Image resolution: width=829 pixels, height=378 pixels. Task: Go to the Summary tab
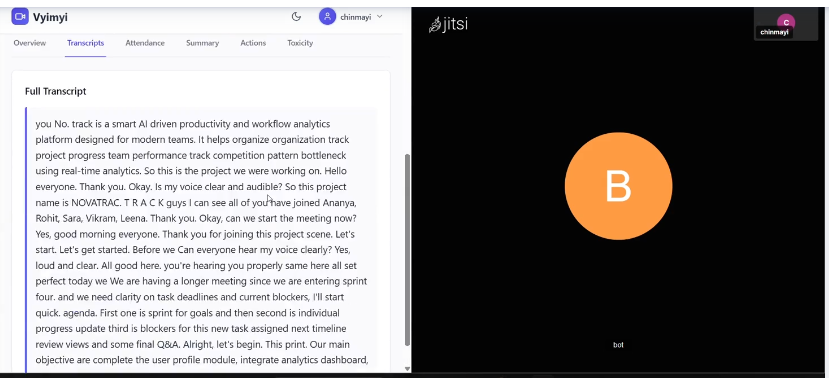202,43
